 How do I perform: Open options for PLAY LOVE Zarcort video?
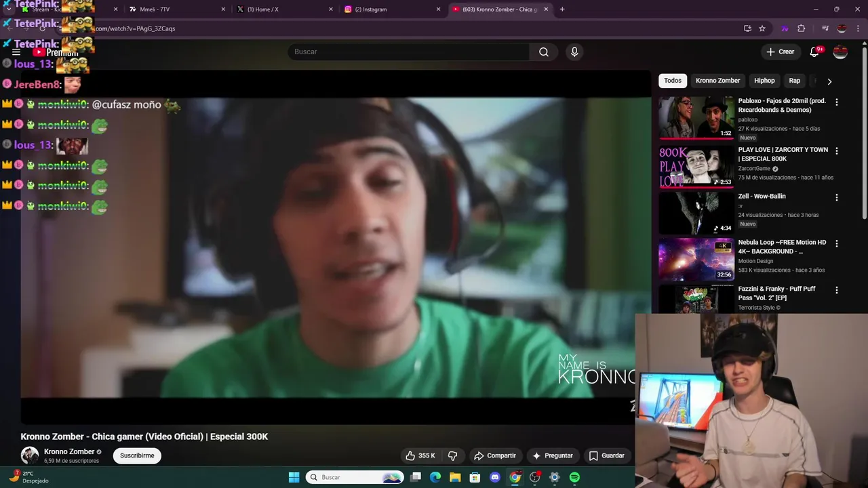click(836, 150)
